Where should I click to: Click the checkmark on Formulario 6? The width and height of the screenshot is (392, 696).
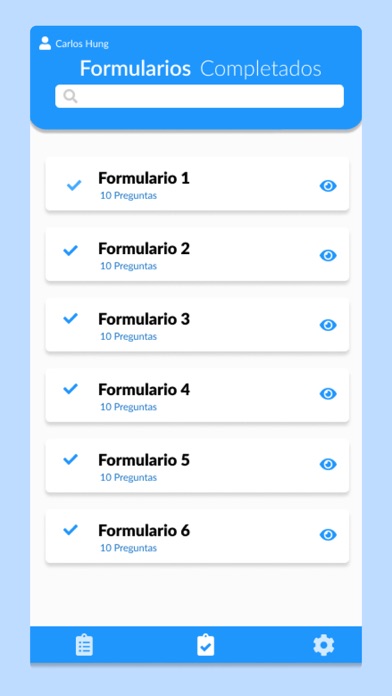tap(71, 529)
